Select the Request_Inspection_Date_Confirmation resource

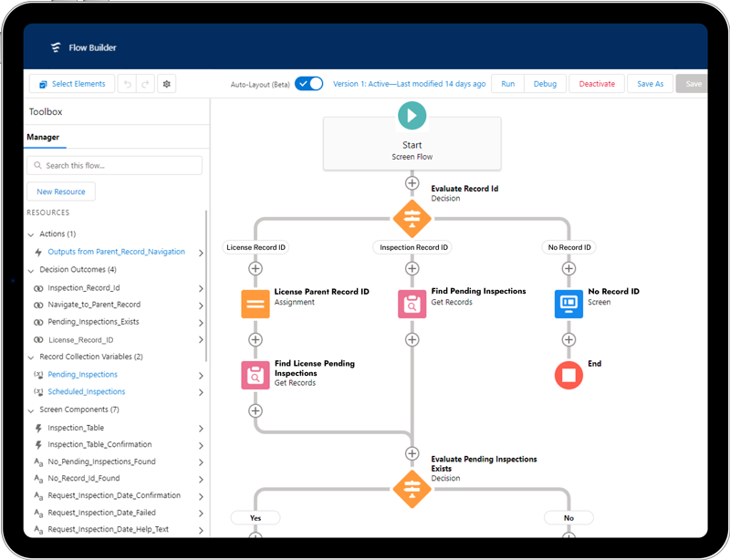pos(114,496)
